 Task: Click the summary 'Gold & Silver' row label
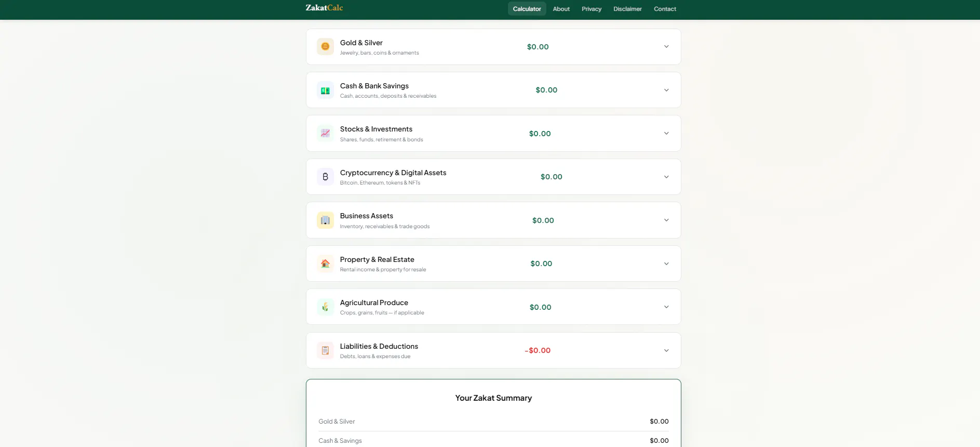tap(337, 422)
